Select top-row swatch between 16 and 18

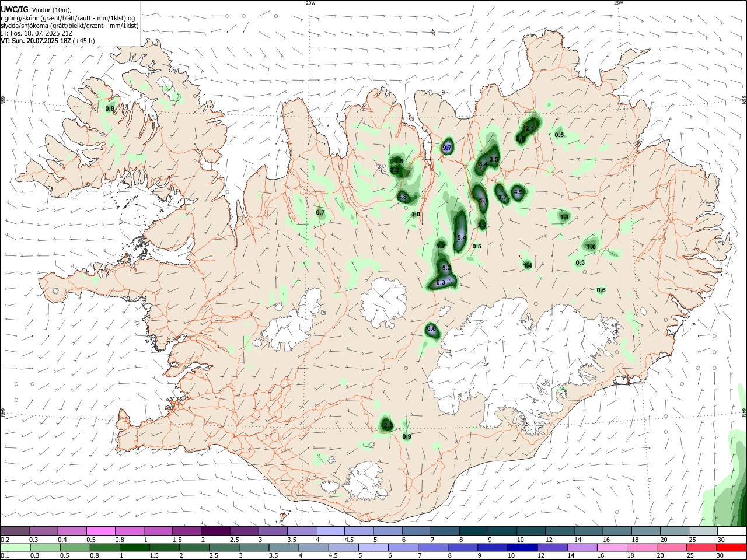(617, 531)
